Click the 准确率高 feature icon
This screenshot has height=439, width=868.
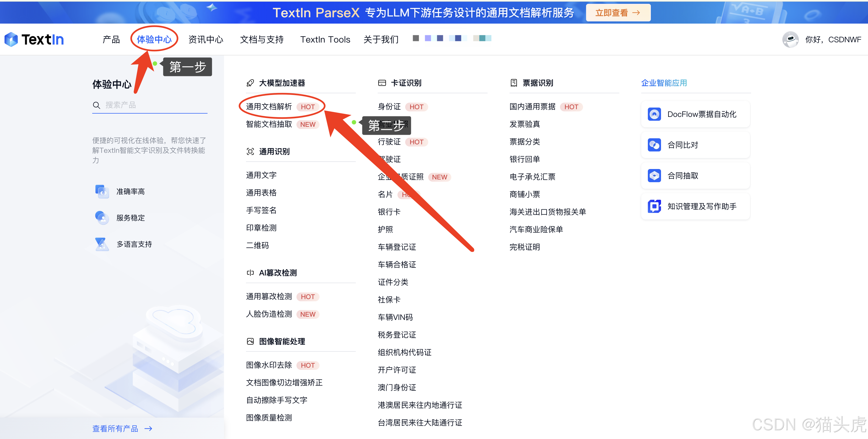click(102, 191)
